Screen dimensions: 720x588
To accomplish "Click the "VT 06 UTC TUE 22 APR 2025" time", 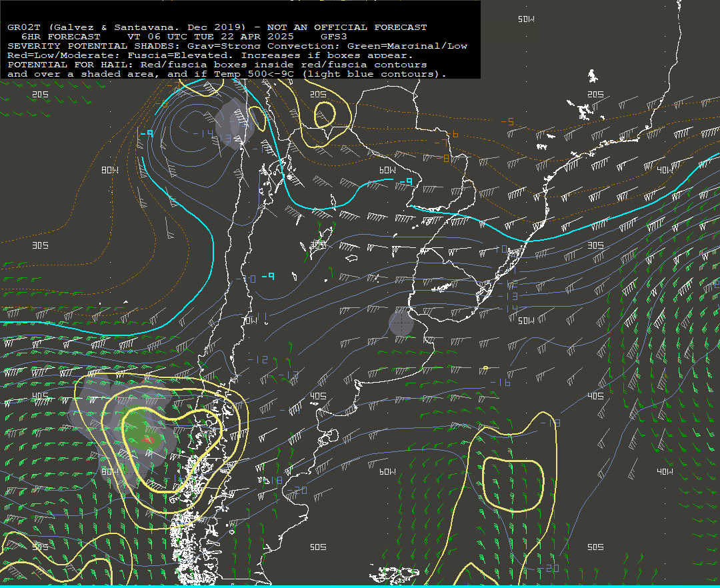I will pos(211,37).
